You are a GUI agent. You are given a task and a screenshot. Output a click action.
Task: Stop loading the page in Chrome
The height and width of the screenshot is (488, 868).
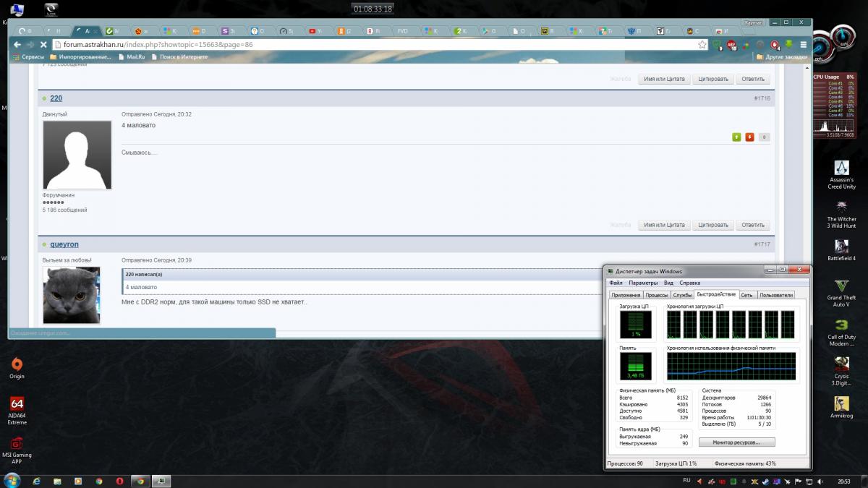[x=43, y=45]
